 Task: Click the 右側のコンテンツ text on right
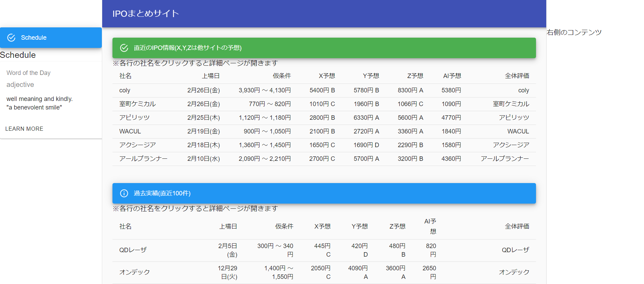[574, 33]
